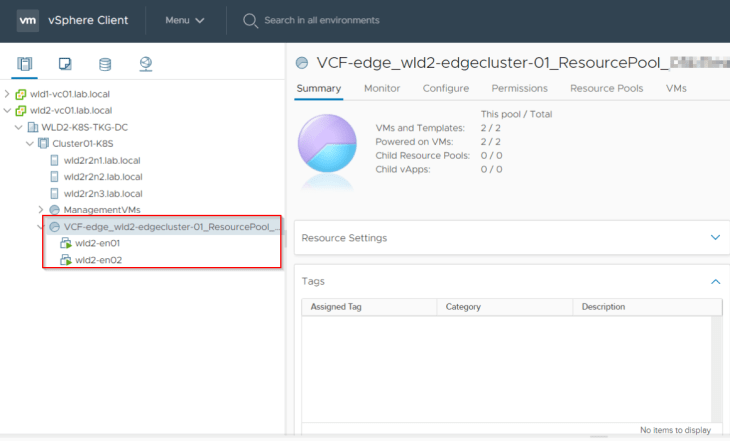The image size is (730, 441).
Task: Collapse the Cluster01-K8S cluster node
Action: (x=30, y=143)
